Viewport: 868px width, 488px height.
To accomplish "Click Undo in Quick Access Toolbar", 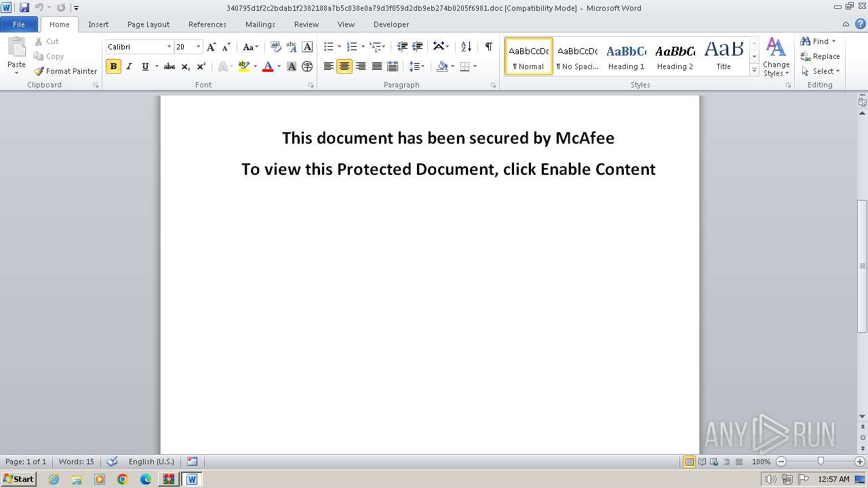I will 39,7.
